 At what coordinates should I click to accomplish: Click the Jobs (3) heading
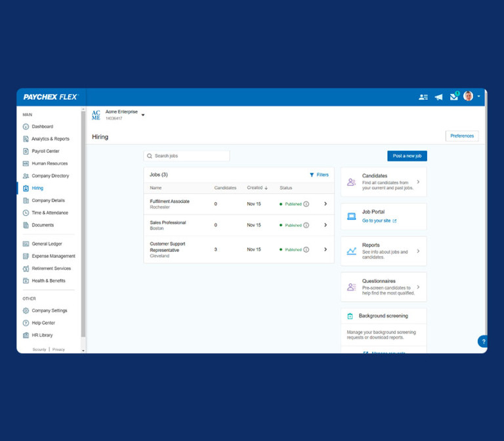tap(158, 175)
